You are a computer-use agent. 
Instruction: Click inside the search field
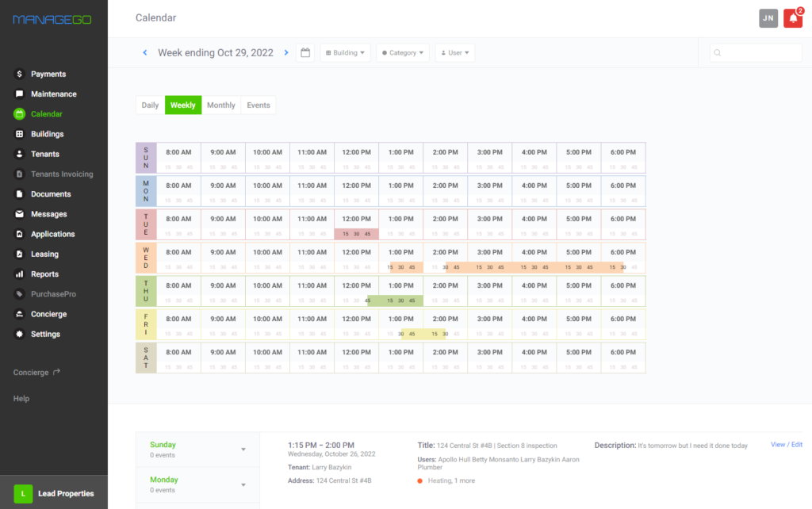coord(755,52)
